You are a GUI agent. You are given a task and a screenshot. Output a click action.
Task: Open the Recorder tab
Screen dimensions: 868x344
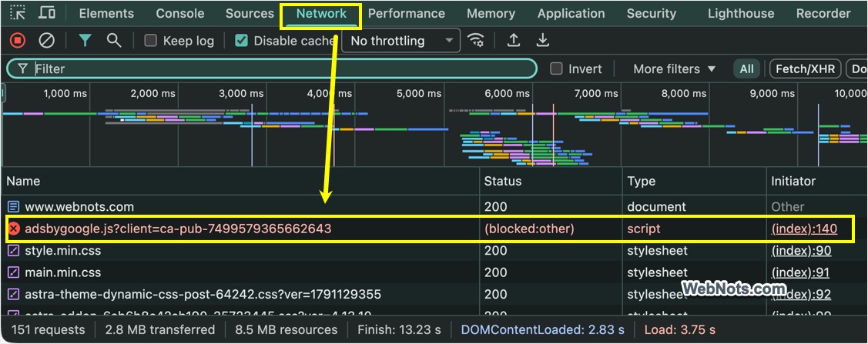click(x=823, y=13)
